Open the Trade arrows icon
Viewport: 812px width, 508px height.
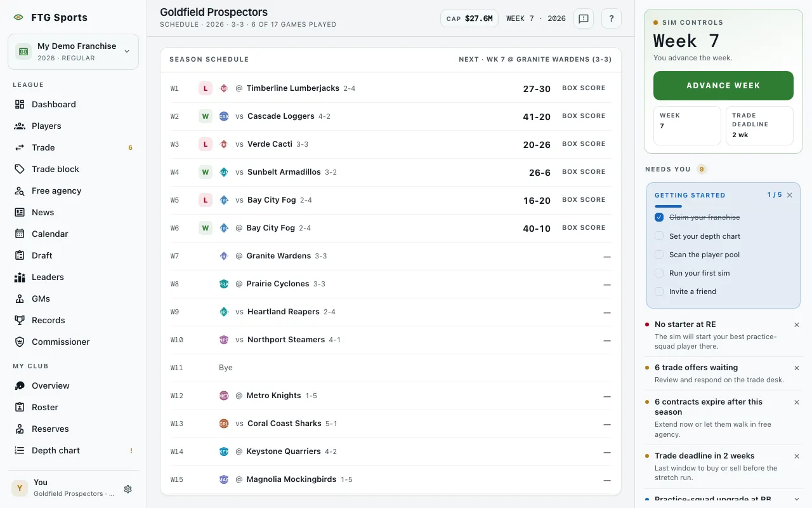(x=20, y=147)
